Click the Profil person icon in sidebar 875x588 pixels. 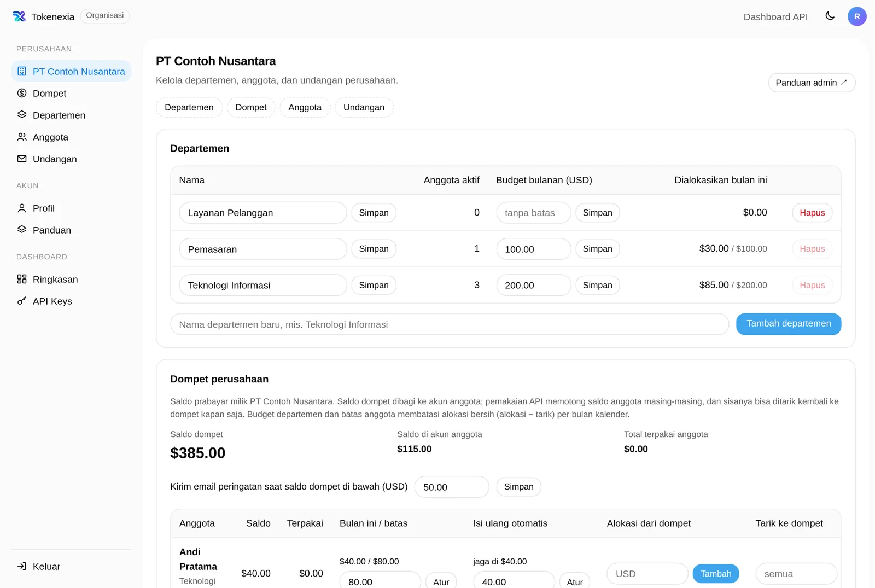coord(22,208)
